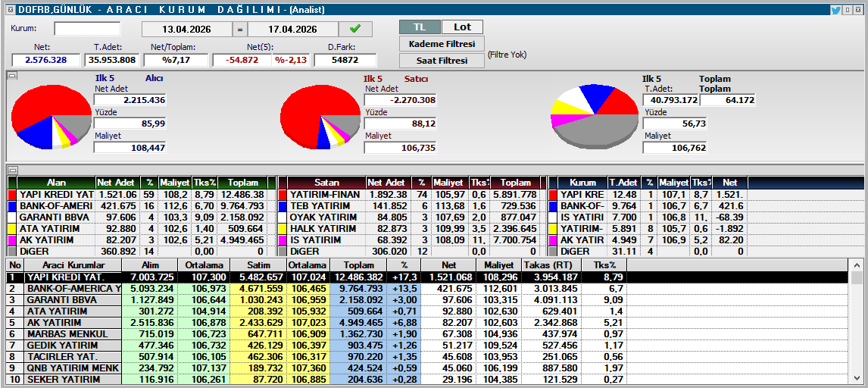Click the Ilk 5 Alıcı pie chart
Image resolution: width=868 pixels, height=388 pixels.
tap(52, 118)
